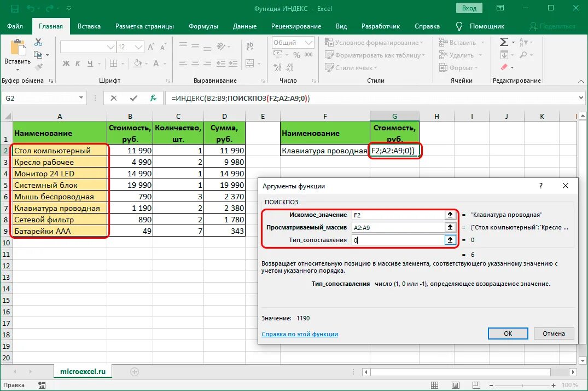Open the Name Box dropdown arrow

pyautogui.click(x=81, y=98)
